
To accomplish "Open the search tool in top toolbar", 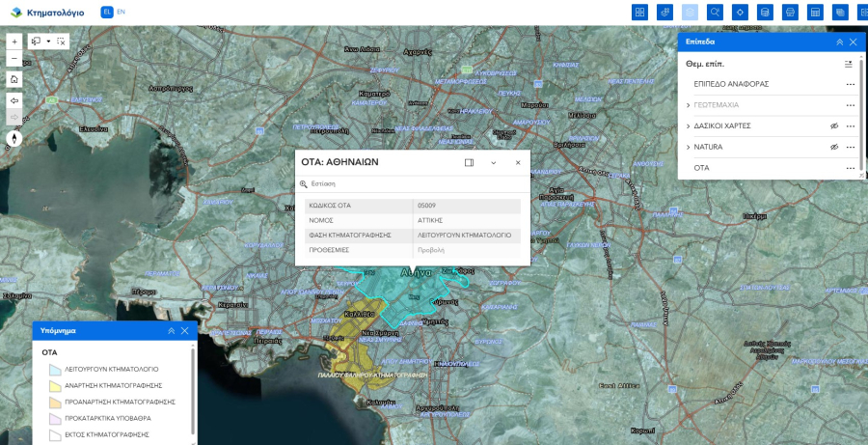I will click(715, 13).
